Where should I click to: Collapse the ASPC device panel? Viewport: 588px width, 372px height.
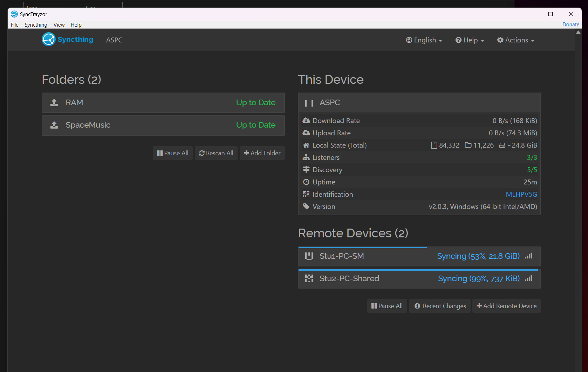[x=419, y=103]
